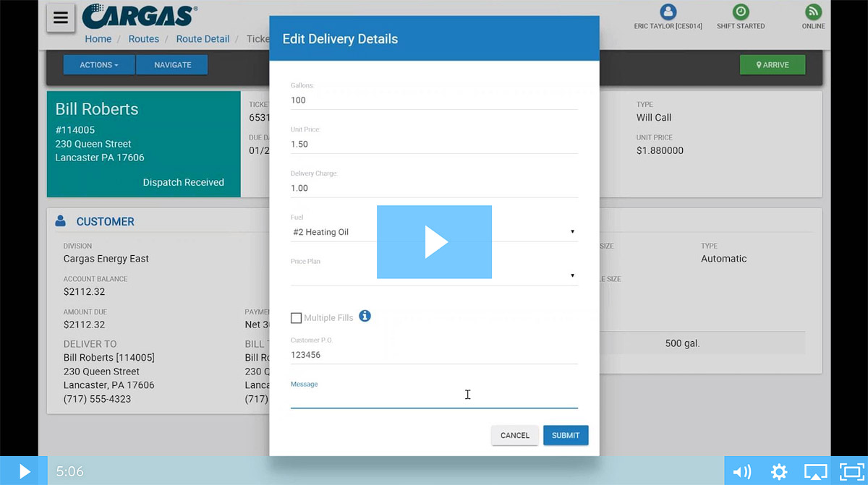868x485 pixels.
Task: Click the Multiple Fills info icon
Action: (x=365, y=316)
